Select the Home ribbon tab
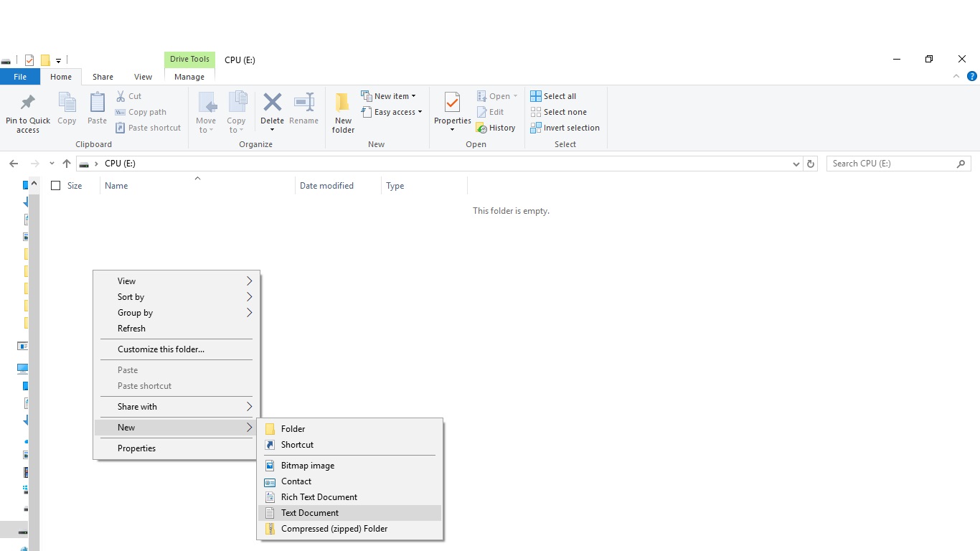Image resolution: width=980 pixels, height=551 pixels. tap(61, 77)
